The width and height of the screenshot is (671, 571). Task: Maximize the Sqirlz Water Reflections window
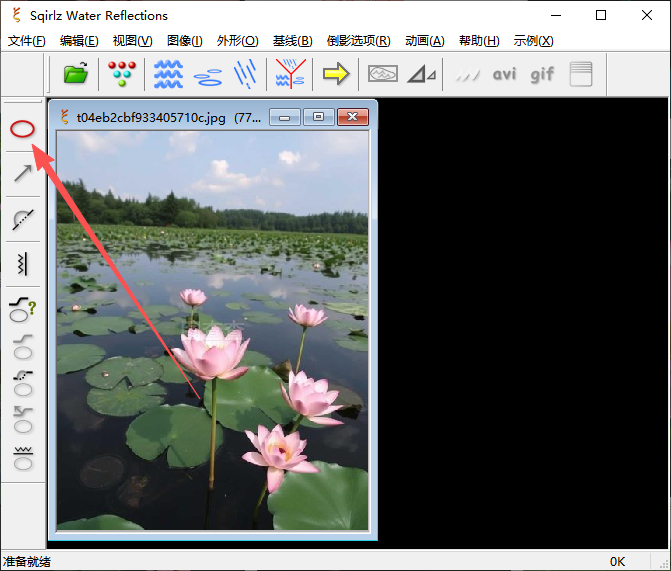click(601, 15)
